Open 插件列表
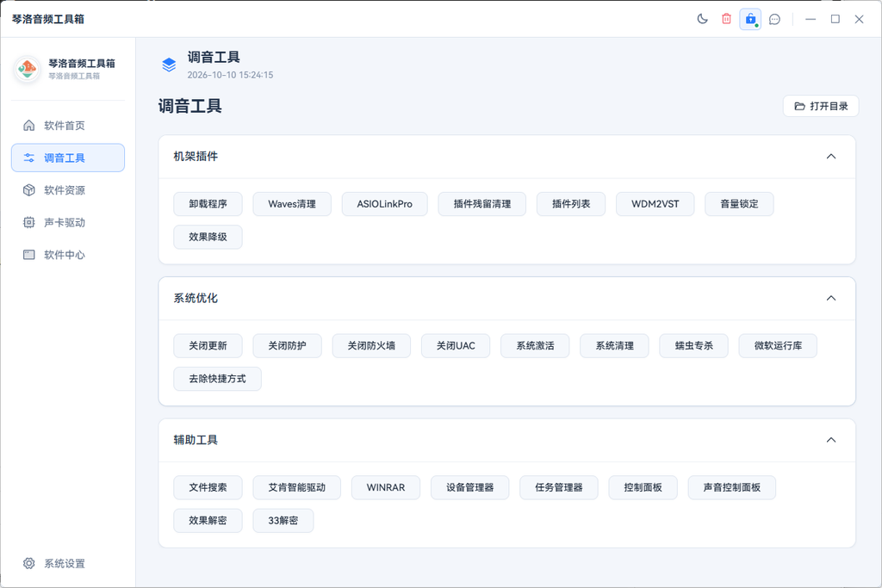Image resolution: width=882 pixels, height=588 pixels. coord(571,204)
